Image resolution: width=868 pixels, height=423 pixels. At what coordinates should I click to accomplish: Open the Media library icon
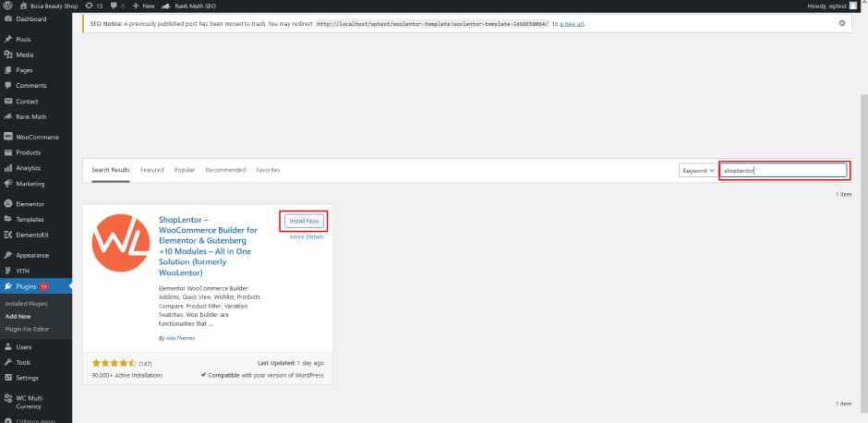pyautogui.click(x=7, y=54)
